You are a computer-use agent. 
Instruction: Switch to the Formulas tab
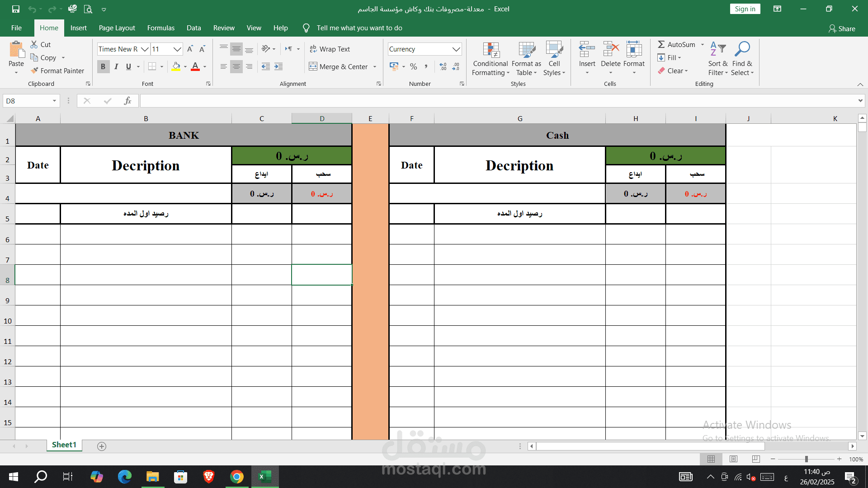coord(160,28)
